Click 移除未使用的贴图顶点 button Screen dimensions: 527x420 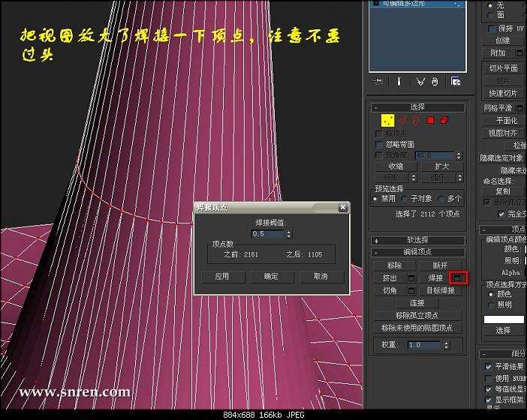click(417, 328)
